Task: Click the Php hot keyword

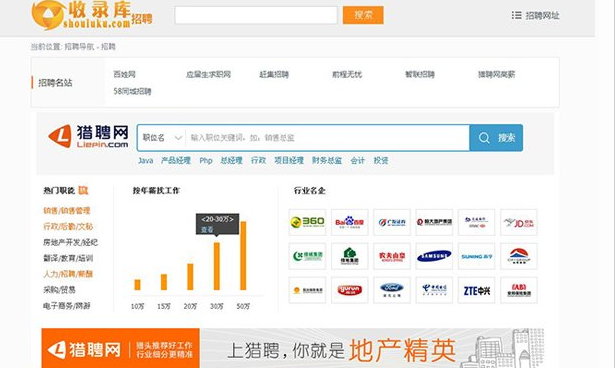Action: (x=206, y=160)
